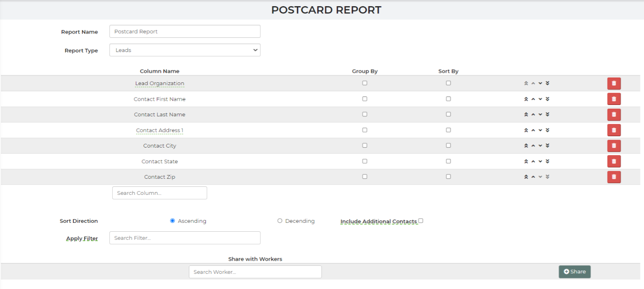
Task: Move Contact State up one position
Action: [x=533, y=161]
